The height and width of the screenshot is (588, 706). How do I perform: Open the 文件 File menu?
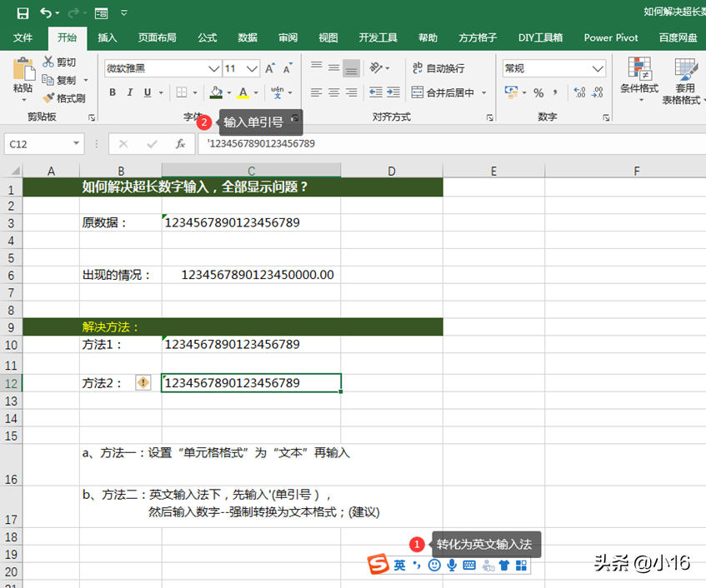tap(23, 37)
